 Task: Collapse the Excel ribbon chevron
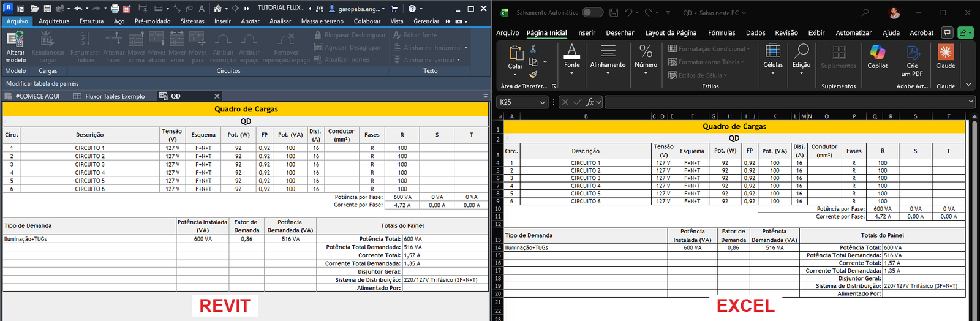tap(968, 85)
